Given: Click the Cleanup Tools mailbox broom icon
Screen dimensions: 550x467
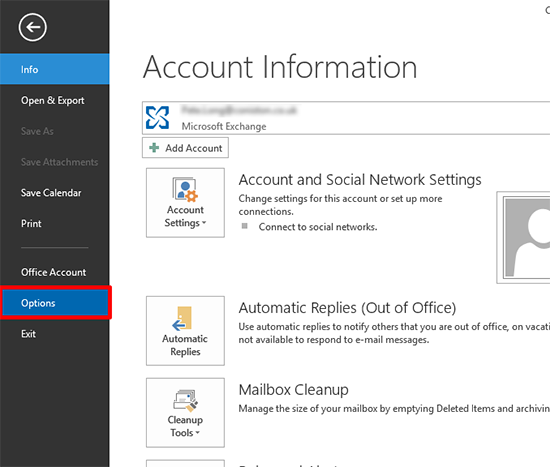Looking at the screenshot, I should click(x=186, y=400).
